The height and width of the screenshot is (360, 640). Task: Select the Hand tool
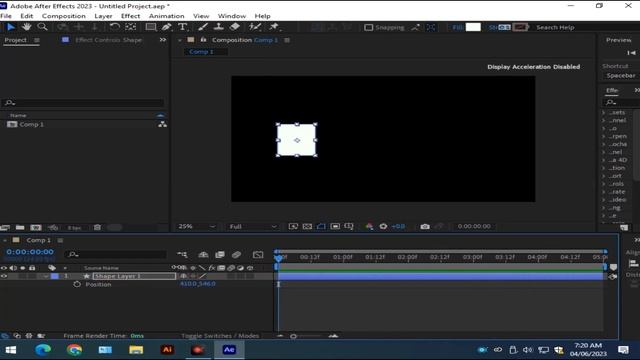27,27
